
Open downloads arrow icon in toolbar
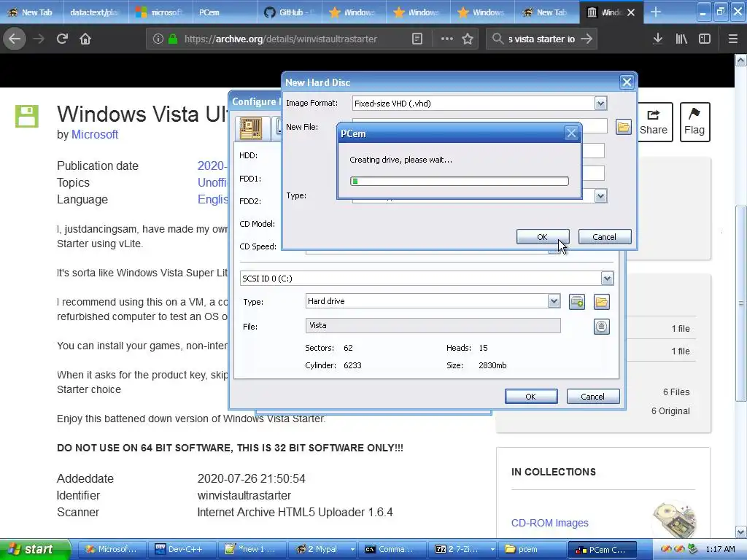657,39
